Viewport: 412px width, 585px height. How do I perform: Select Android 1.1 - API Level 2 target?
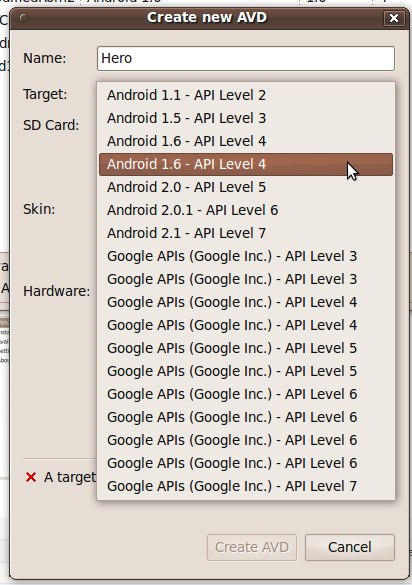click(x=246, y=95)
